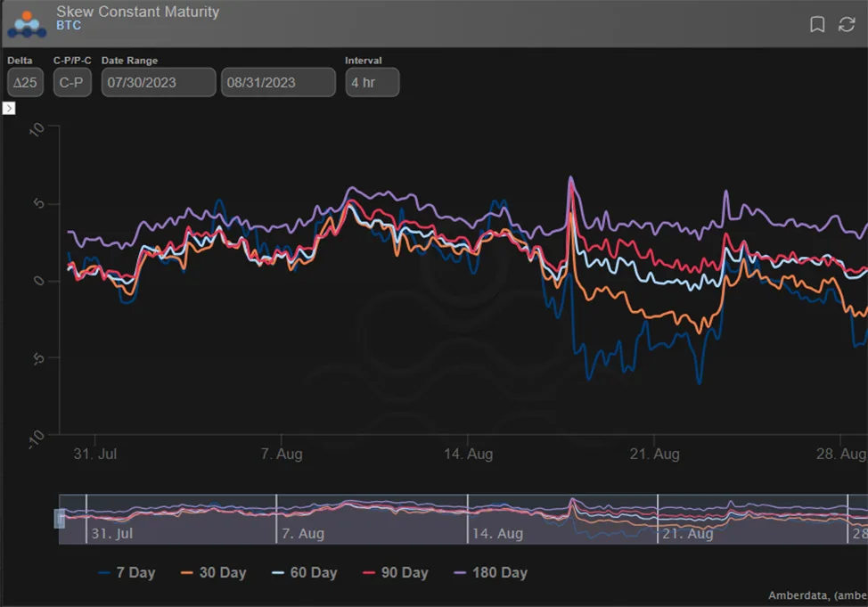Viewport: 868px width, 607px height.
Task: Click the navigator left range handle
Action: 59,519
